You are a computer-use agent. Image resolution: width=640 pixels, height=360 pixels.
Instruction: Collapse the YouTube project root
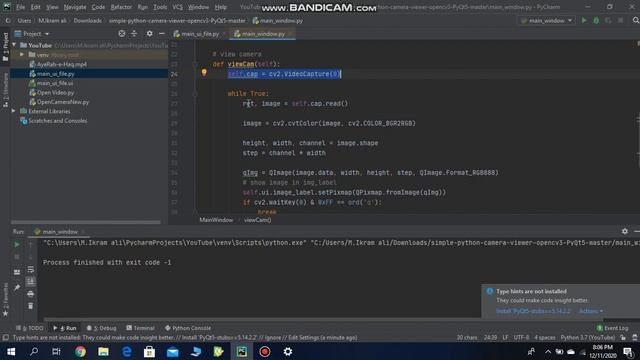coord(15,45)
